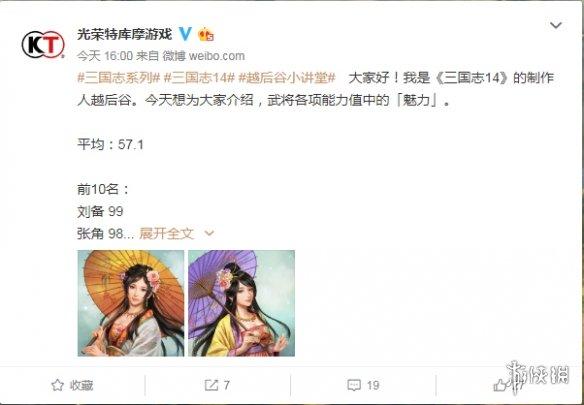Click the star favorite icon beside 收藏
This screenshot has width=584, height=405.
(x=57, y=385)
